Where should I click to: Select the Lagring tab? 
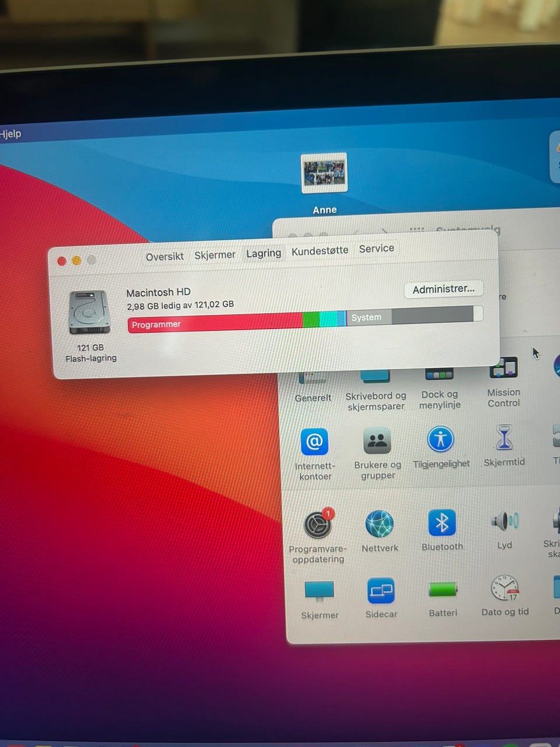pos(264,253)
